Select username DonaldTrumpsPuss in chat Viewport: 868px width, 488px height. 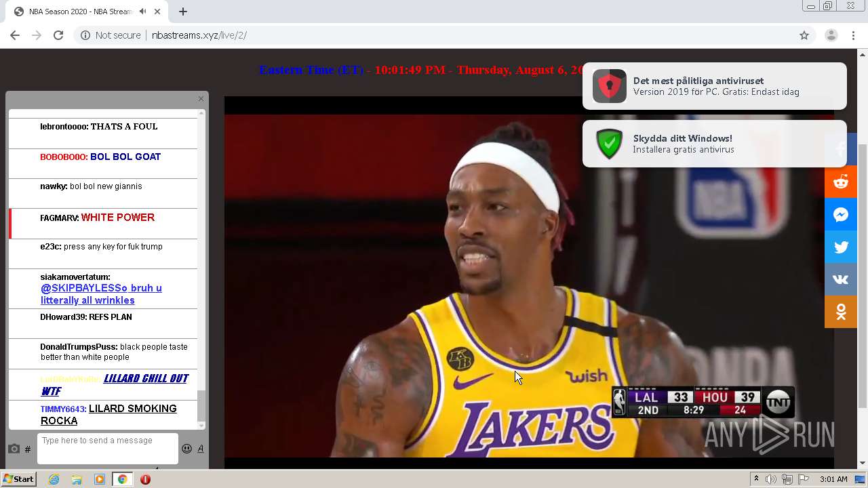point(79,347)
